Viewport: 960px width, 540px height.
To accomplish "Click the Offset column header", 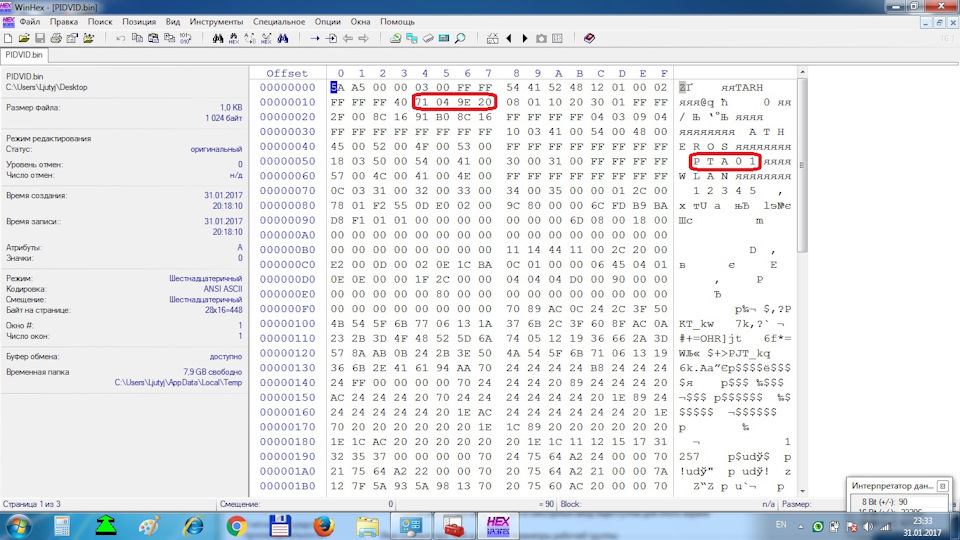I will (x=287, y=73).
